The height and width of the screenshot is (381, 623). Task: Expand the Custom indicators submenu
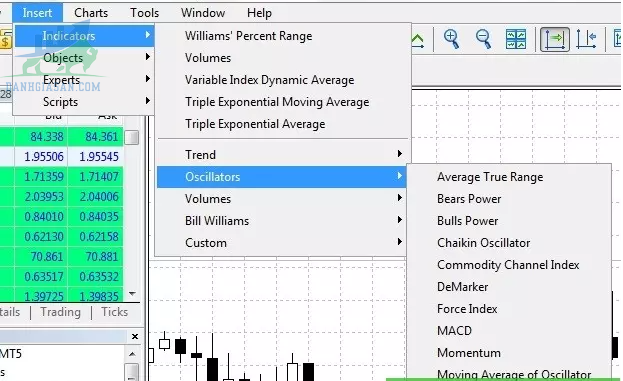(x=282, y=243)
